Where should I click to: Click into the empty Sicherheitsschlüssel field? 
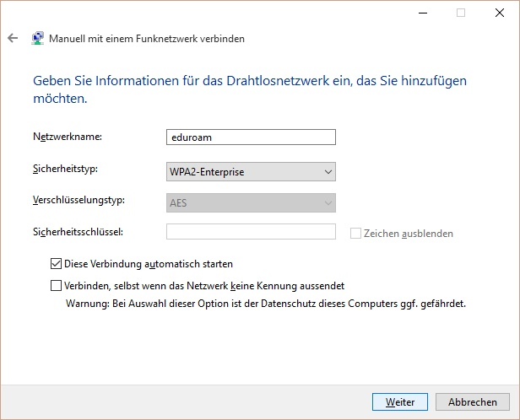pyautogui.click(x=251, y=232)
